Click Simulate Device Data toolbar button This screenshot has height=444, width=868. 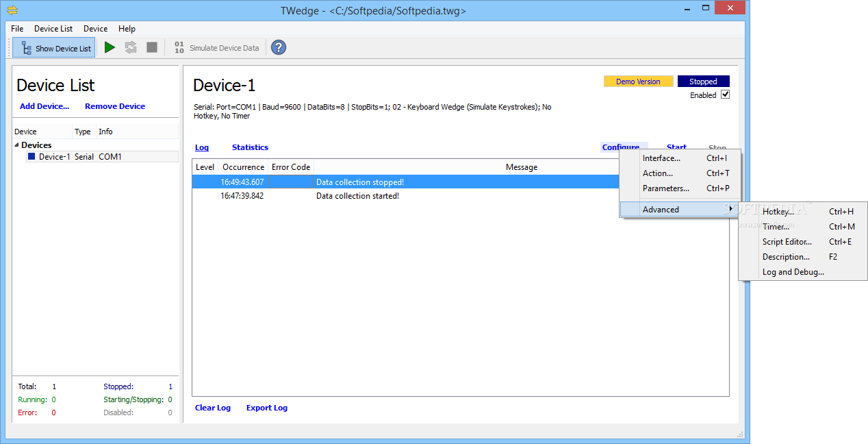click(216, 47)
